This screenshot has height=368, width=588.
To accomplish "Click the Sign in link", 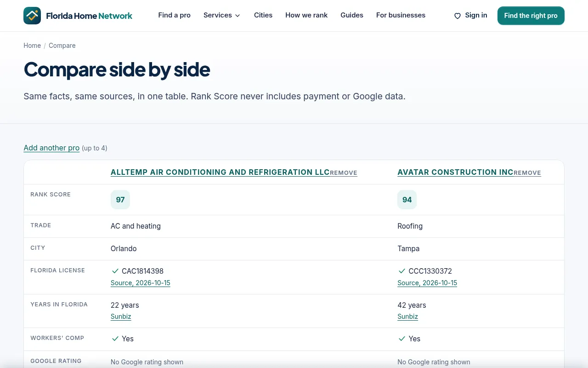I will coord(476,15).
